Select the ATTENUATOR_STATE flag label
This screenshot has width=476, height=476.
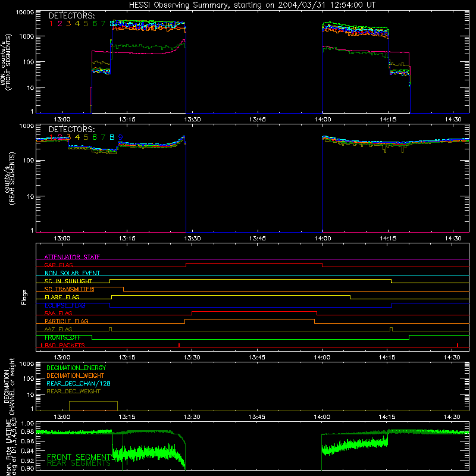click(x=72, y=257)
